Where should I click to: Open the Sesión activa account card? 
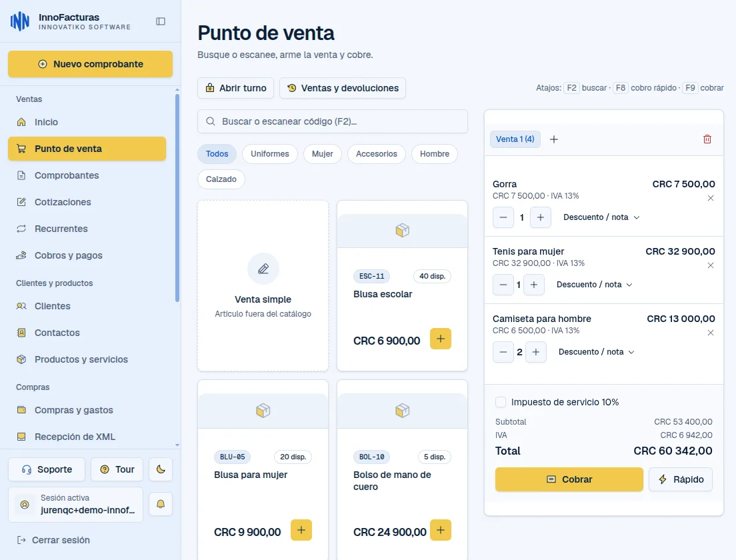pos(75,505)
